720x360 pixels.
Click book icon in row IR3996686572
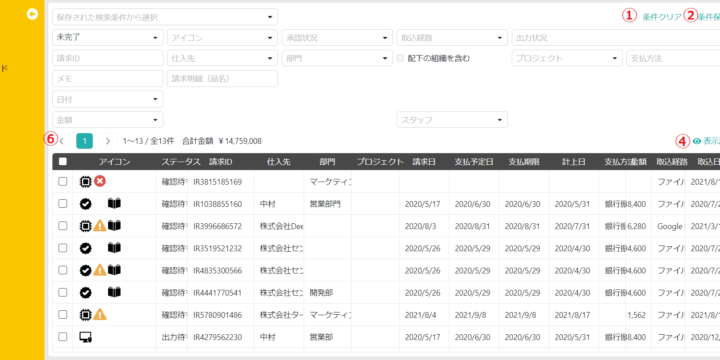(114, 225)
